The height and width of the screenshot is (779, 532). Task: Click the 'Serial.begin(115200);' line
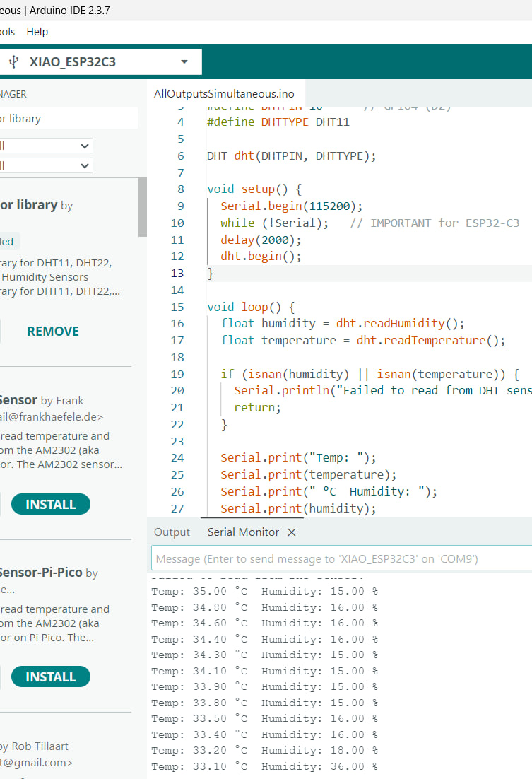pyautogui.click(x=292, y=206)
